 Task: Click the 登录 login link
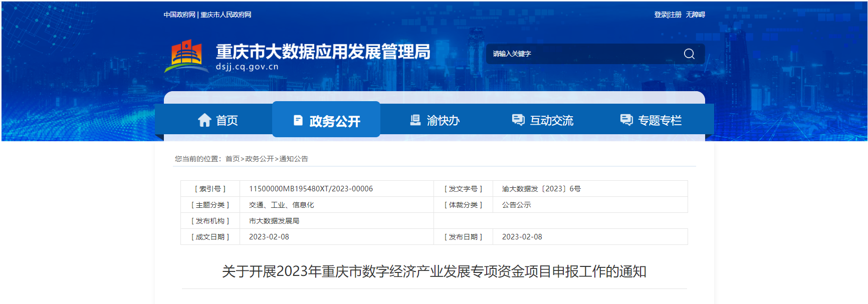[x=661, y=15]
